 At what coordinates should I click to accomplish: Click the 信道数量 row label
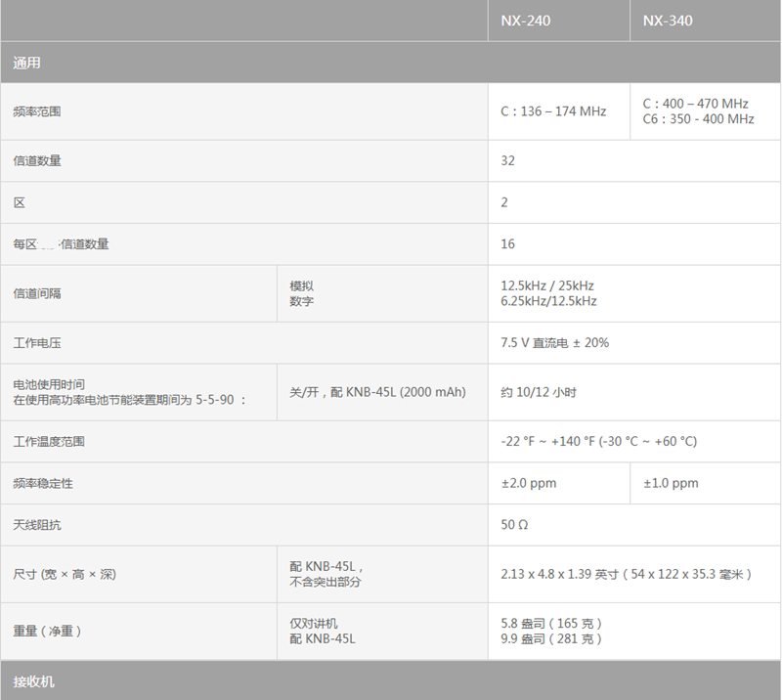pyautogui.click(x=37, y=160)
